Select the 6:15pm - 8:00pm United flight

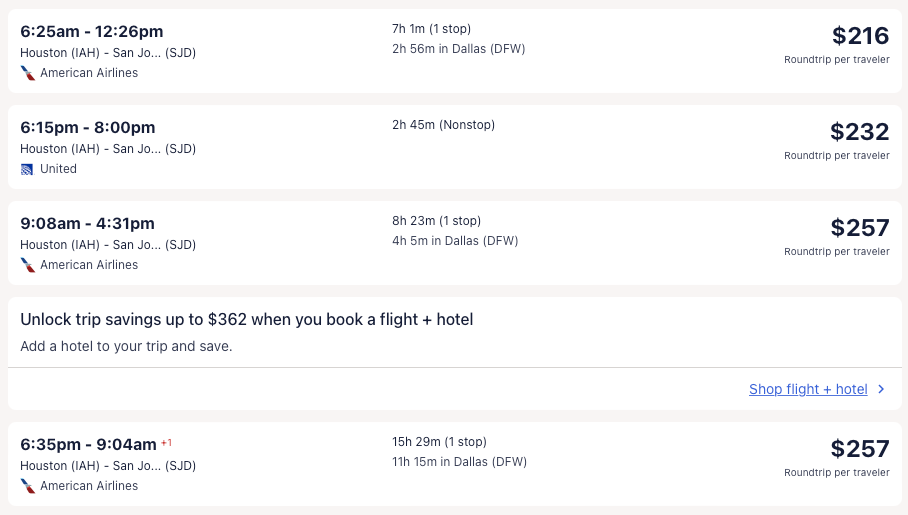click(x=88, y=128)
